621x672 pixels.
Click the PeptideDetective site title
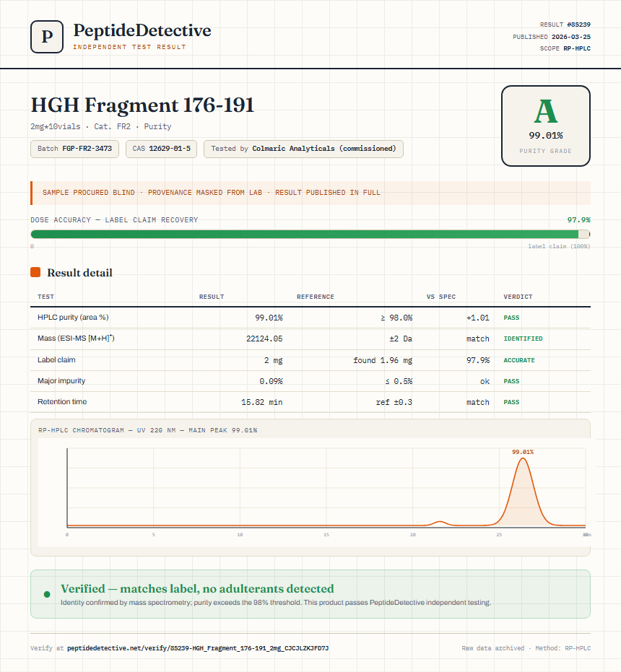point(142,30)
